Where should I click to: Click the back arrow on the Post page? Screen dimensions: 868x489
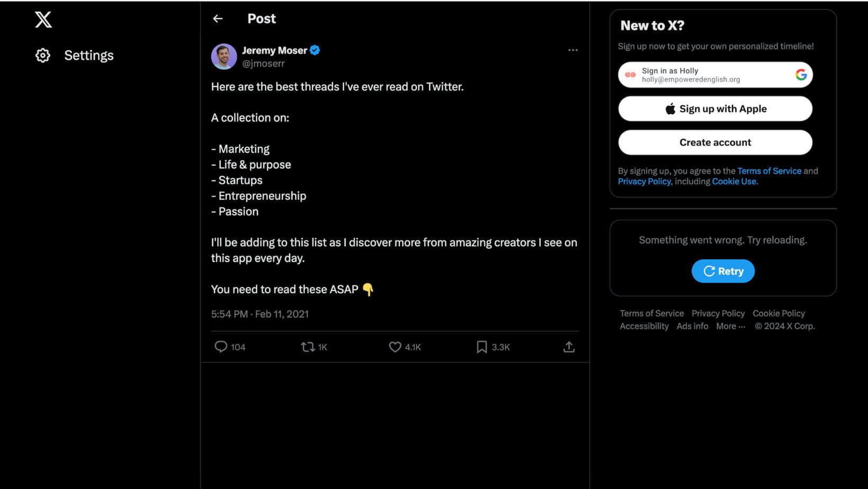pos(218,19)
